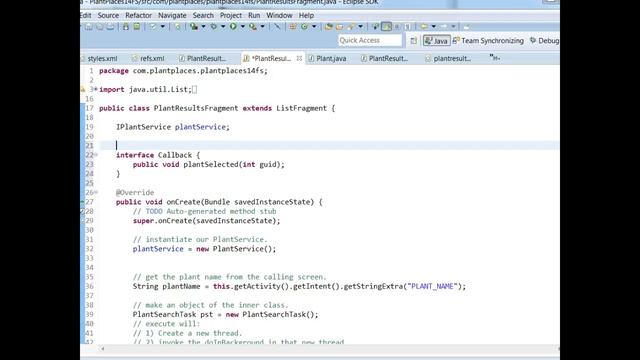Open the Search menu
This screenshot has height=360, width=640.
(203, 15)
